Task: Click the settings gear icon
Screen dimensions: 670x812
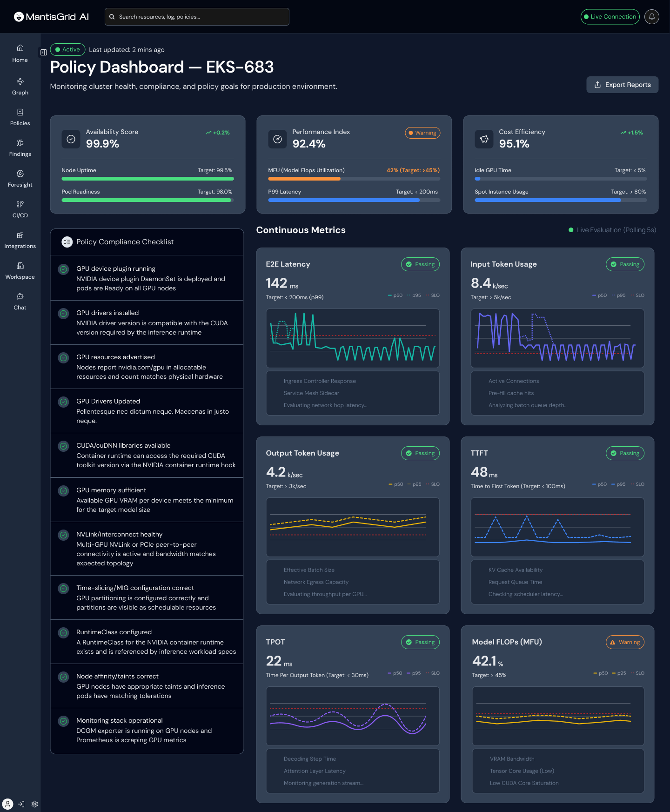Action: tap(34, 804)
